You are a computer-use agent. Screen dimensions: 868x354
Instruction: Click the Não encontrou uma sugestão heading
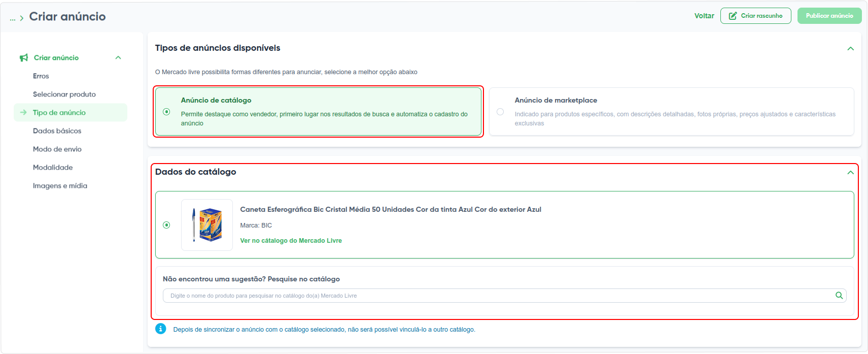(251, 279)
